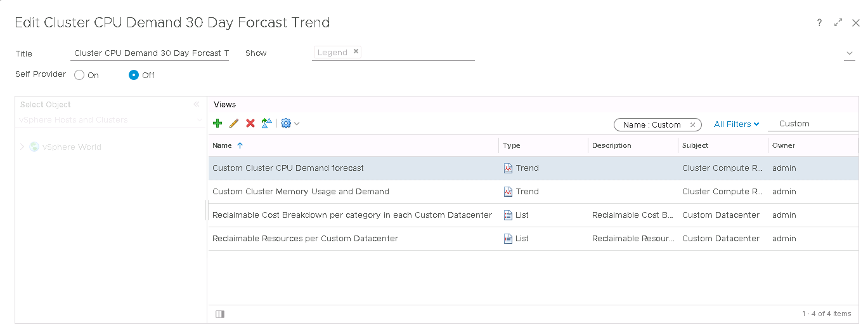Click the expand dialog arrows icon
Viewport: 868px width, 332px height.
(838, 23)
